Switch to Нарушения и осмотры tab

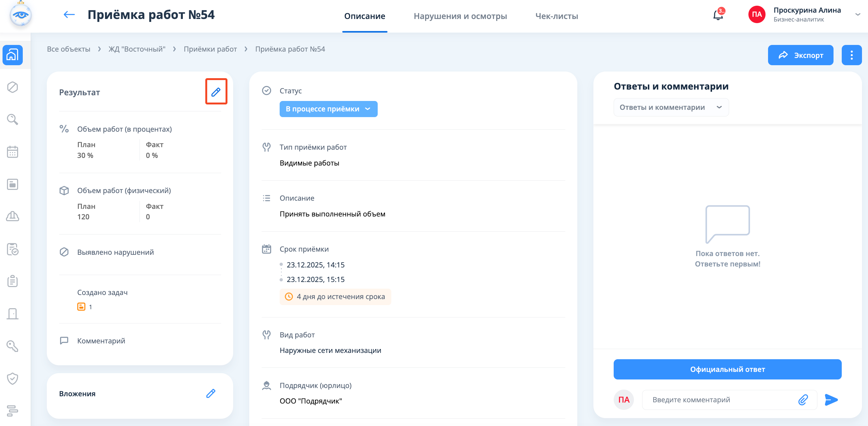(x=460, y=16)
